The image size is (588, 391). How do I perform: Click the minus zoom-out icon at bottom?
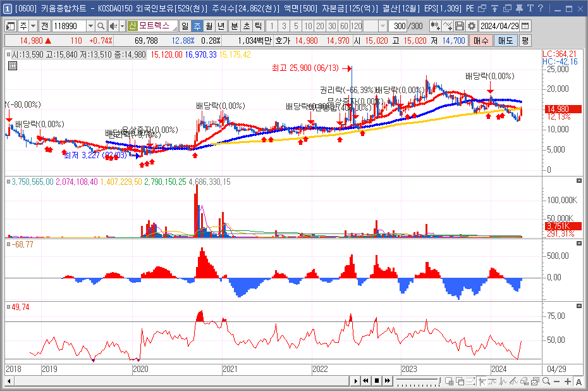(x=556, y=382)
